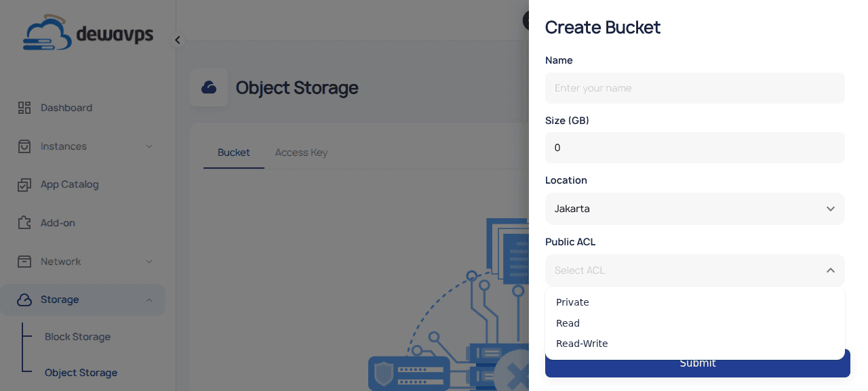Click the Instances bag icon
The height and width of the screenshot is (391, 868).
click(24, 146)
